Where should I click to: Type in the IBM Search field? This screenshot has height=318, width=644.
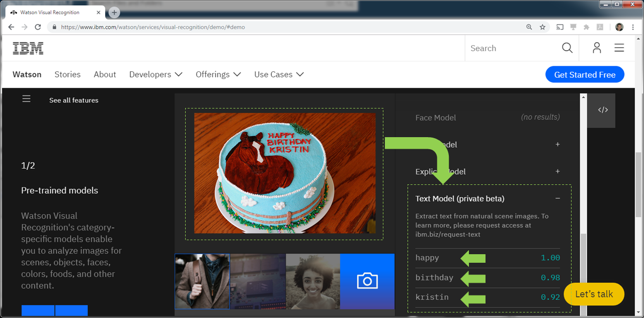(511, 48)
